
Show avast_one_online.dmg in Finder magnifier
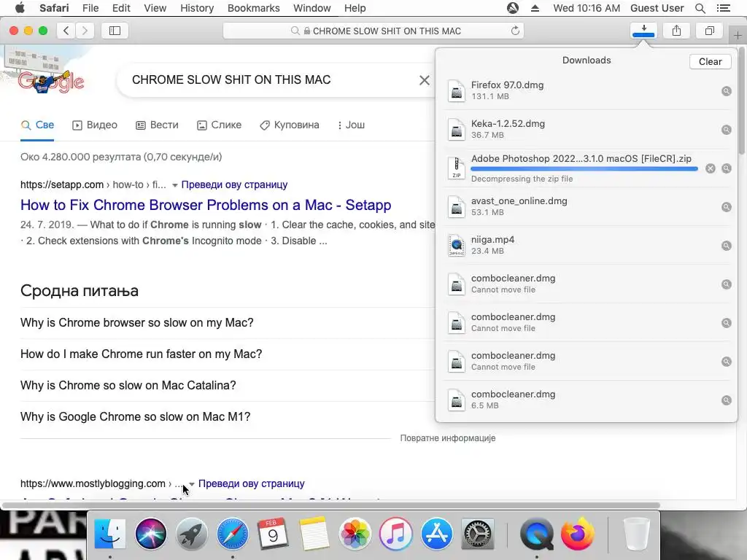point(726,206)
